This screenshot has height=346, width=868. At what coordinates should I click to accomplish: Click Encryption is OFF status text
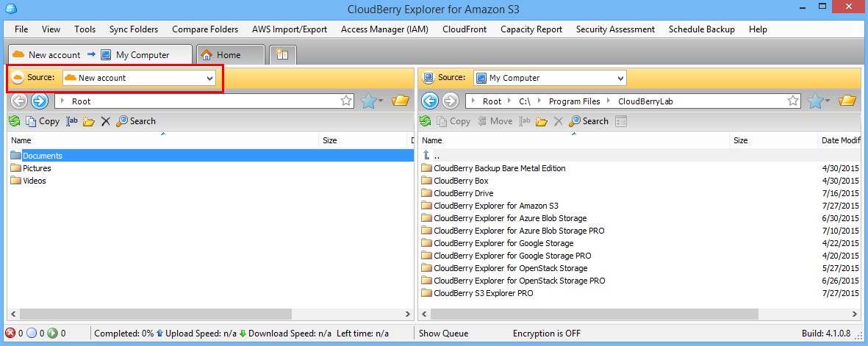(546, 334)
